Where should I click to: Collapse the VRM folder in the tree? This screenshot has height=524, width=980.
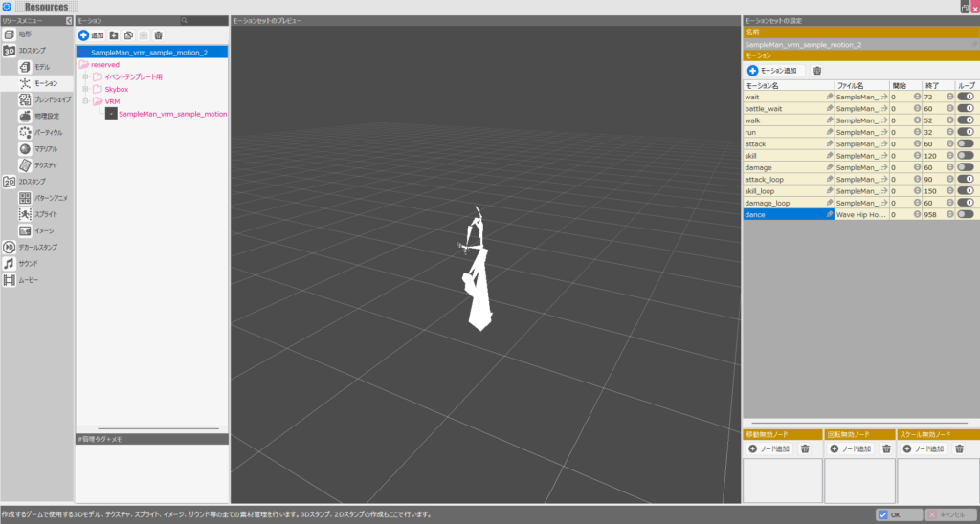[85, 100]
